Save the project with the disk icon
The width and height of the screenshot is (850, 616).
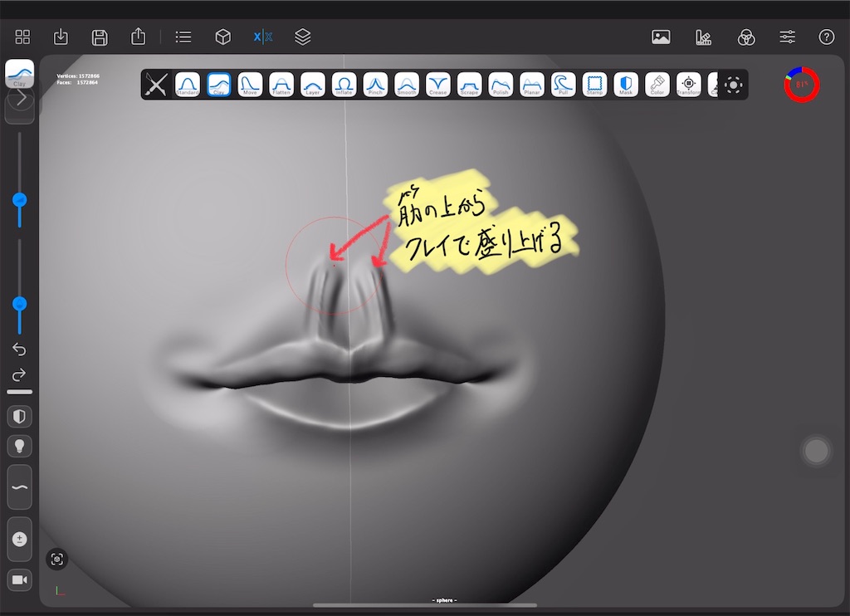pyautogui.click(x=100, y=37)
